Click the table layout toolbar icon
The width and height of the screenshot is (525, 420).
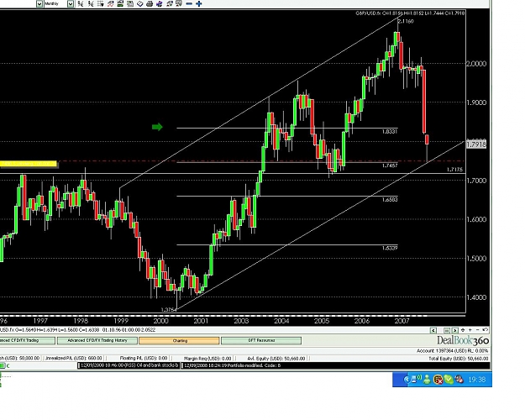(130, 3)
